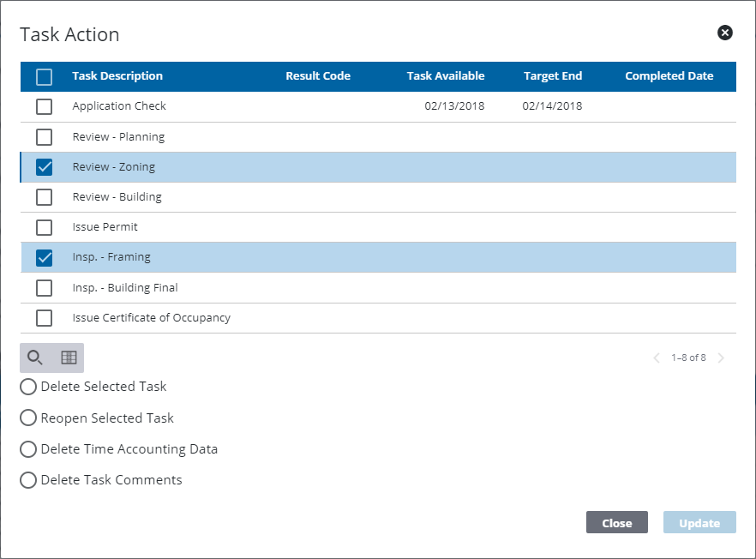Screen dimensions: 756x559
Task: Click the Close button
Action: point(616,522)
